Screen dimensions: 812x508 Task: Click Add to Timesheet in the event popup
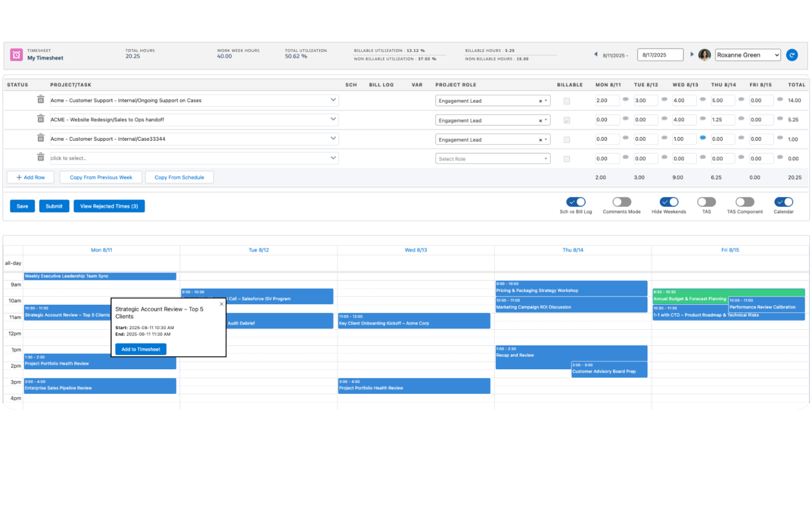point(140,349)
